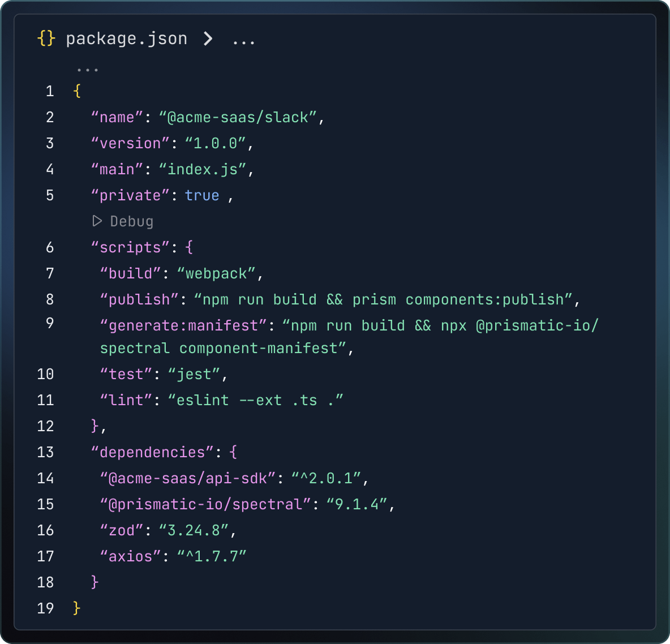Click the "scripts" key
The width and height of the screenshot is (670, 644).
coord(130,247)
